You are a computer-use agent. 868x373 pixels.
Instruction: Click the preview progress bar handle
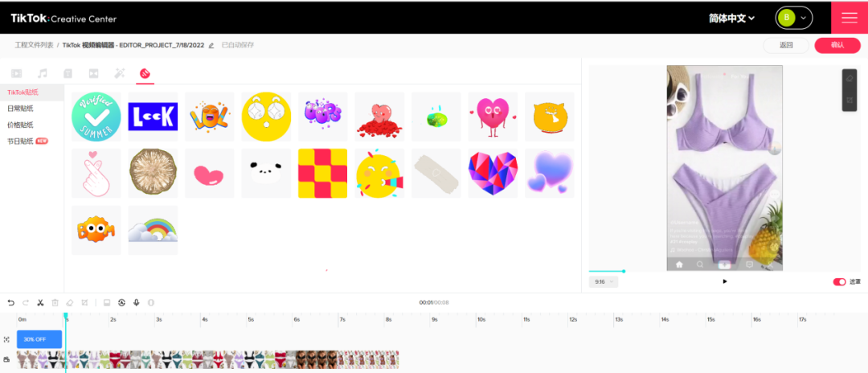623,271
